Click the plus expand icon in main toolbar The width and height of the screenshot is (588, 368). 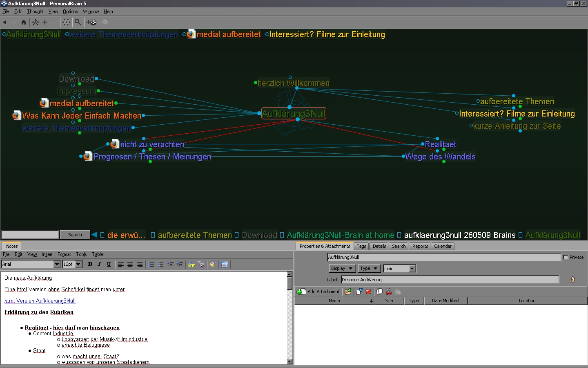(45, 22)
